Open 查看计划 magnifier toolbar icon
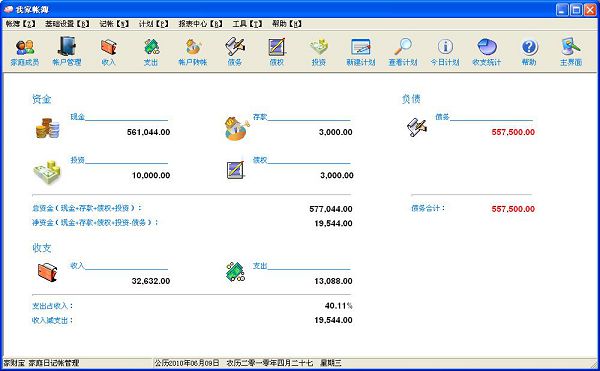The image size is (600, 371). [403, 52]
